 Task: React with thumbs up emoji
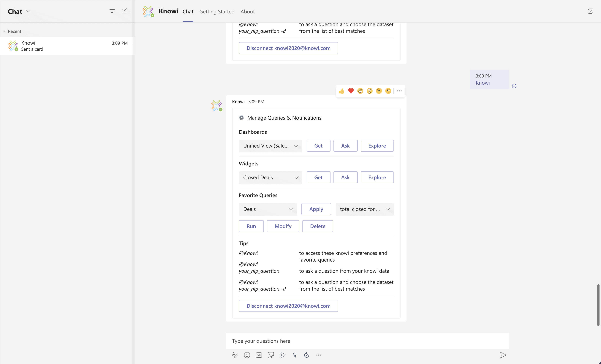pyautogui.click(x=341, y=91)
